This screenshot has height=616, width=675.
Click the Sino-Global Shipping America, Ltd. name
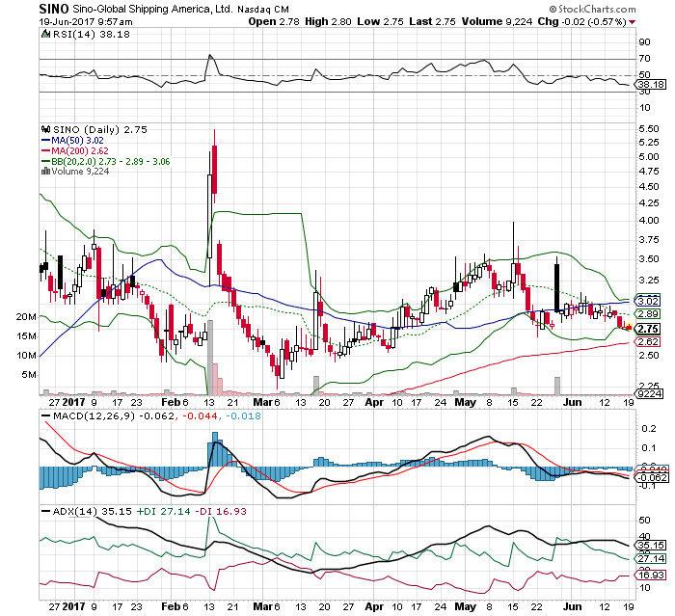(x=152, y=9)
